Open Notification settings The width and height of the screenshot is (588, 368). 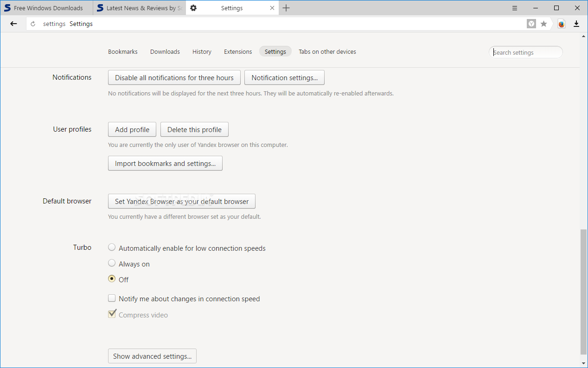click(285, 77)
